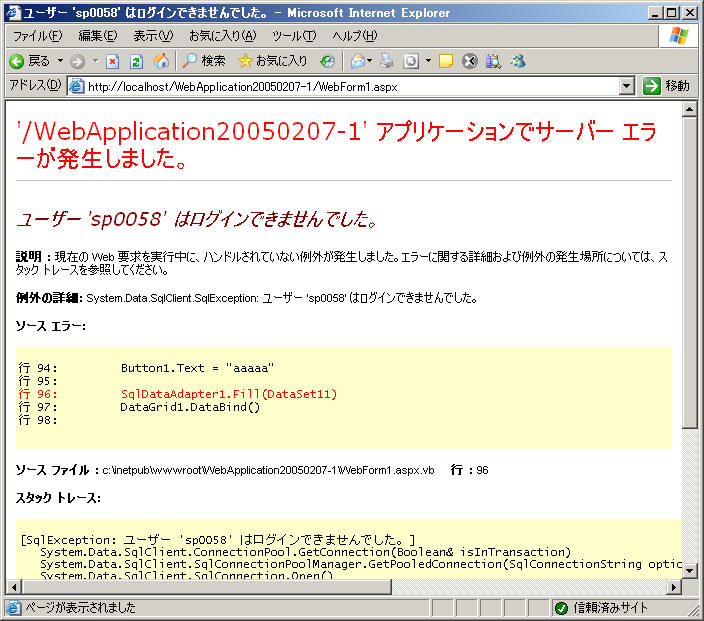Click the vertical scrollbar down arrow

(689, 570)
